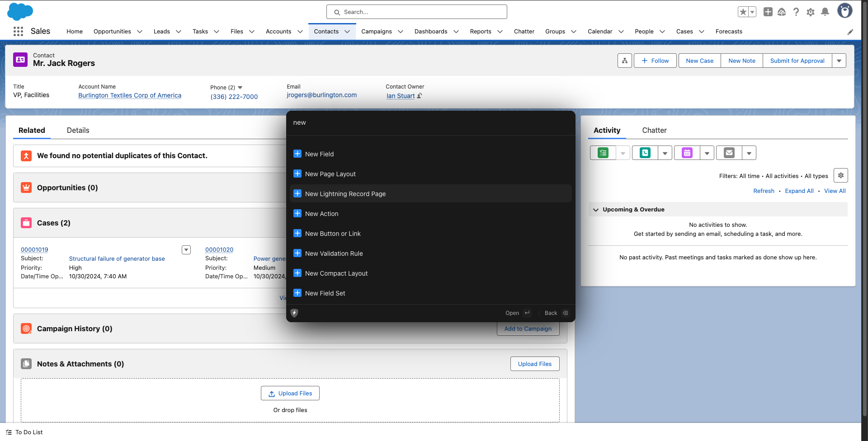Select New Lightning Record Page command
The width and height of the screenshot is (868, 441).
pyautogui.click(x=431, y=194)
